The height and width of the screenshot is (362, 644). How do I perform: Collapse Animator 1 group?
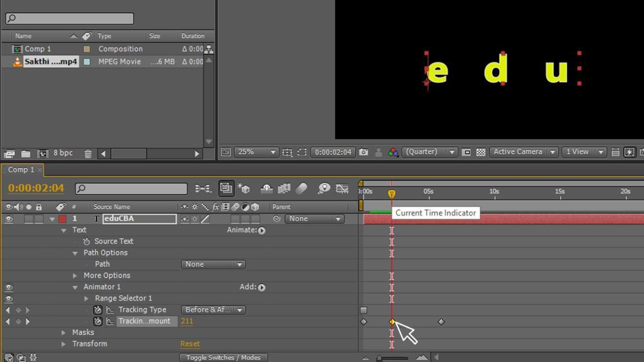coord(75,287)
